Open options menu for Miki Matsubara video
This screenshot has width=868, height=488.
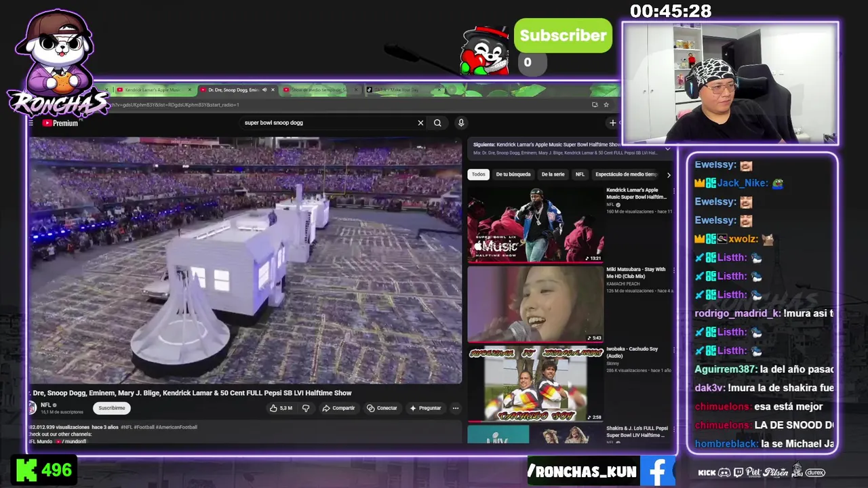click(673, 270)
